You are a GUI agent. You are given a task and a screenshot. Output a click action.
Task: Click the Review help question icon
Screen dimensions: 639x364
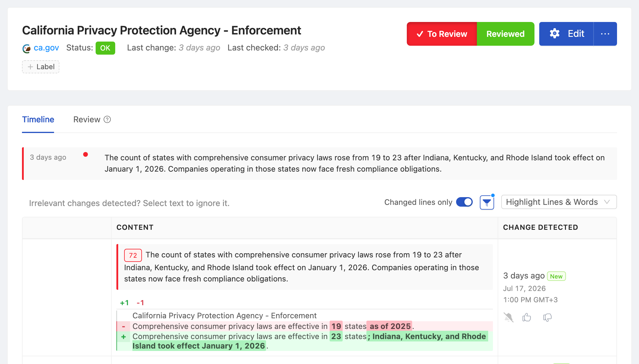point(107,120)
